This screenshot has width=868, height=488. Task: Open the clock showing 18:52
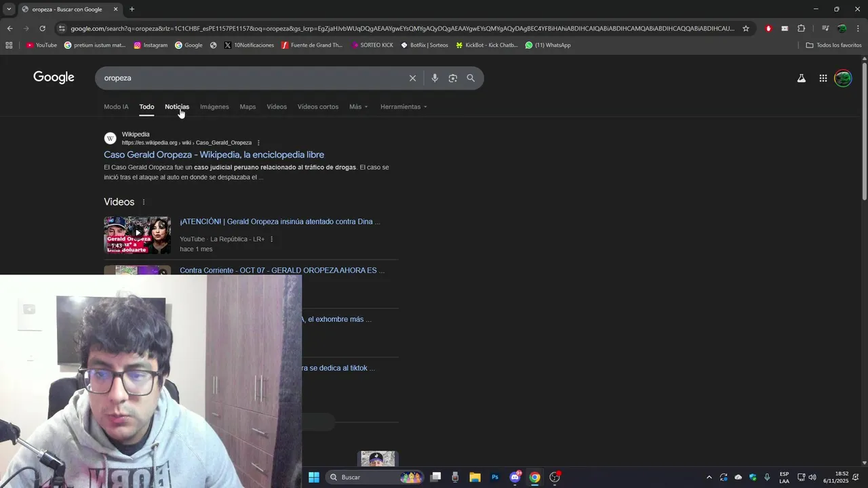pos(835,477)
